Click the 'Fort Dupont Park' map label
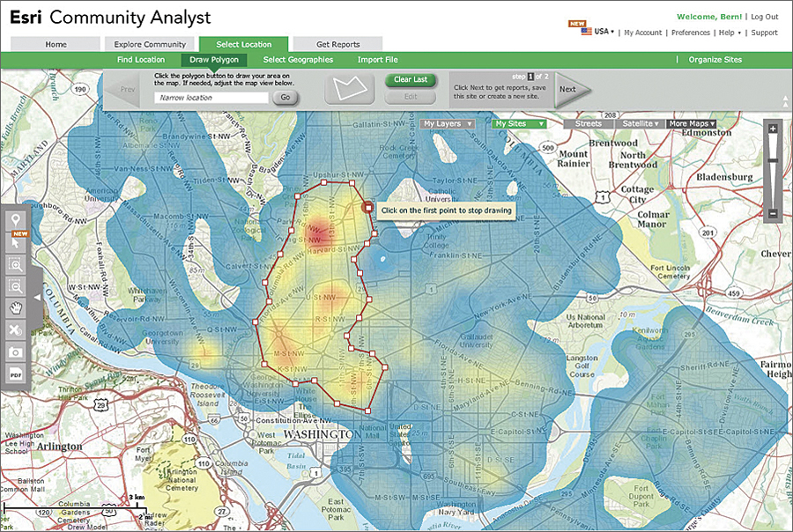Screen dimensions: 793x532 pos(641,496)
